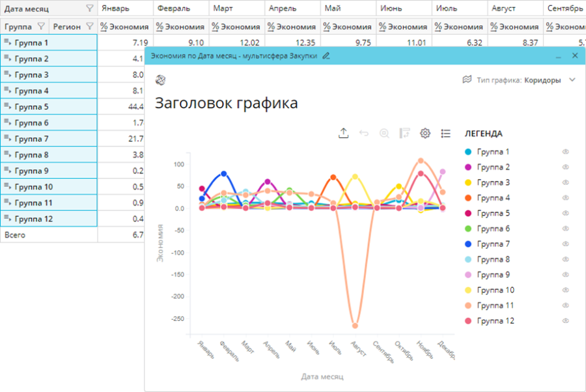Hide Группа 1 series in legend
Image resolution: width=586 pixels, height=392 pixels.
(x=566, y=152)
